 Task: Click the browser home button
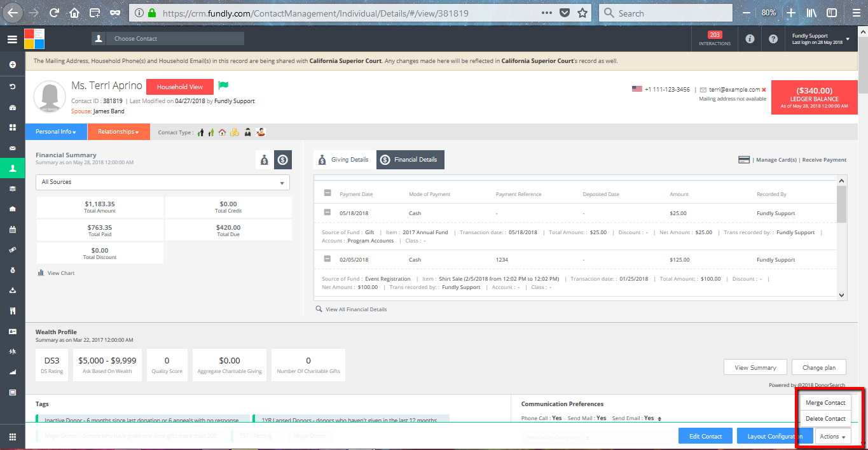tap(74, 13)
